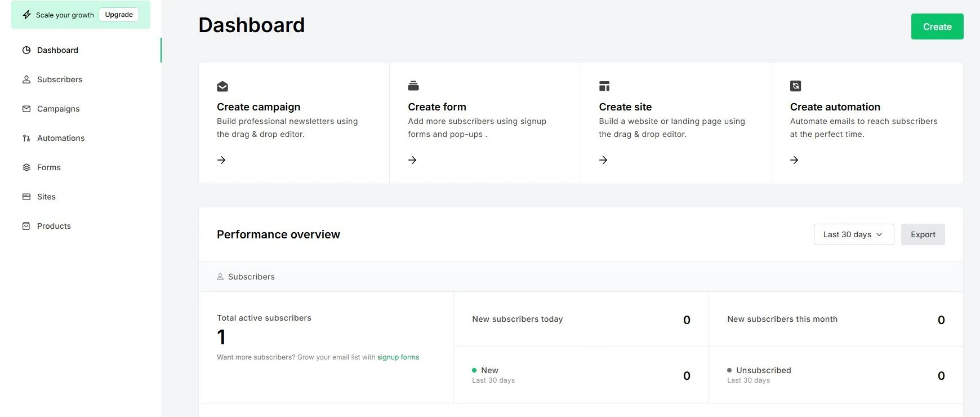Click the Forms layers icon in sidebar
The width and height of the screenshot is (980, 417).
[x=26, y=167]
